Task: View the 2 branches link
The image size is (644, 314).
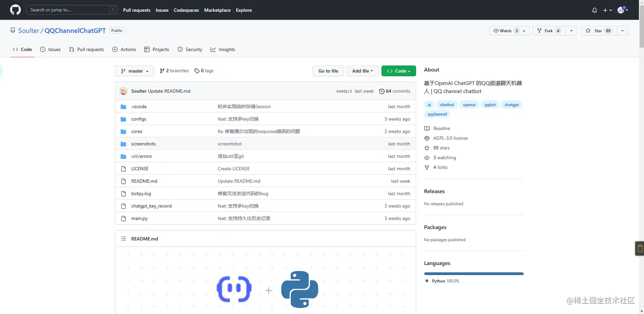Action: [x=174, y=71]
